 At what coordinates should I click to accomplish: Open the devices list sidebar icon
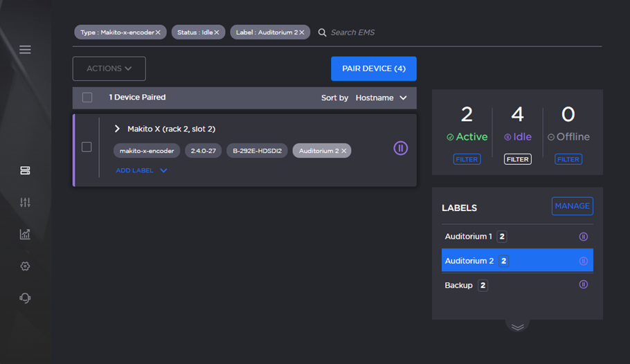(25, 171)
